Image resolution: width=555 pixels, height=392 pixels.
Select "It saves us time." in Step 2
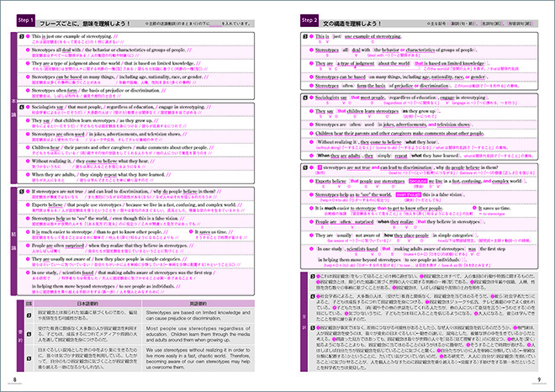tap(494, 209)
